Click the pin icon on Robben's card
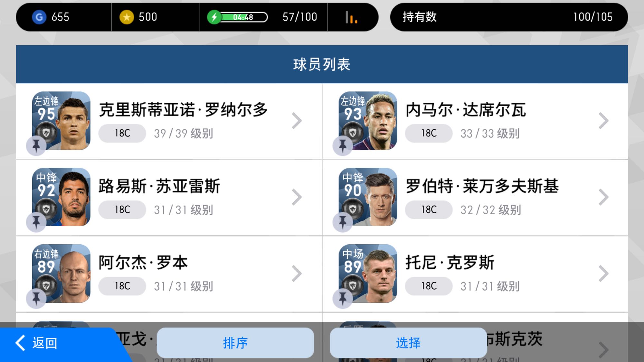The width and height of the screenshot is (644, 362). coord(36,299)
